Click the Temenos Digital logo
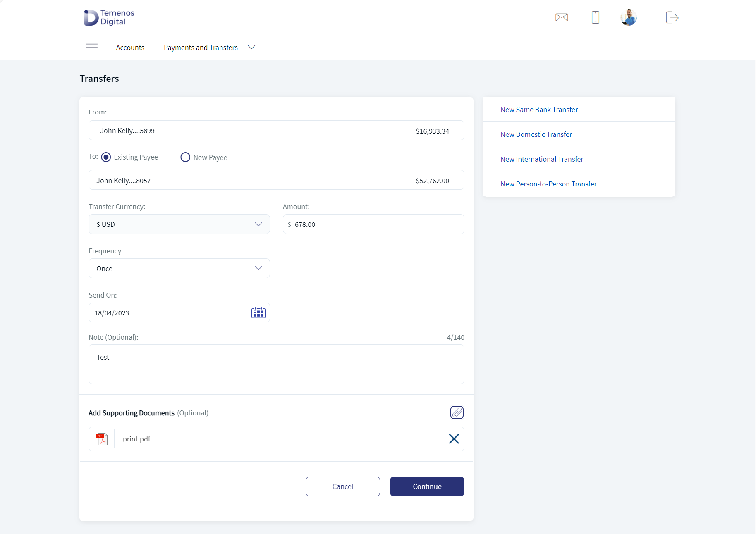The height and width of the screenshot is (534, 756). click(x=109, y=17)
